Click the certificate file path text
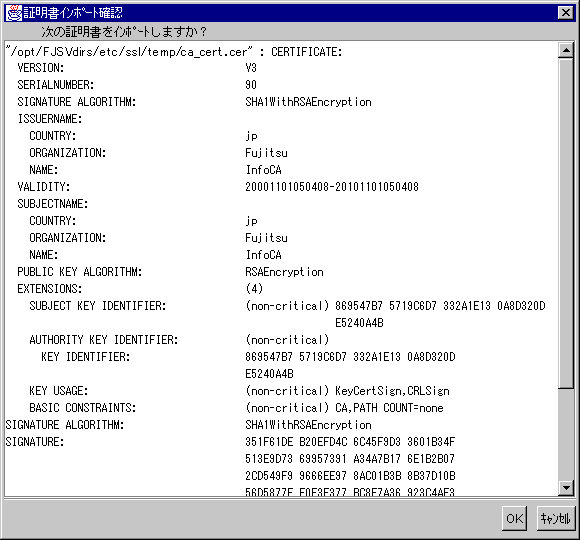Screen dimensions: 580x540 tap(129, 52)
